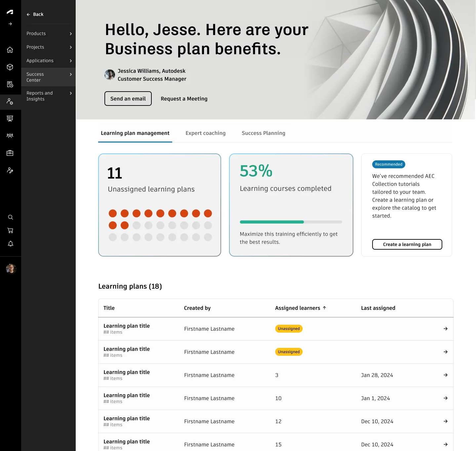Screen dimensions: 476x451
Task: Go Back in the navigation panel
Action: pyautogui.click(x=35, y=14)
